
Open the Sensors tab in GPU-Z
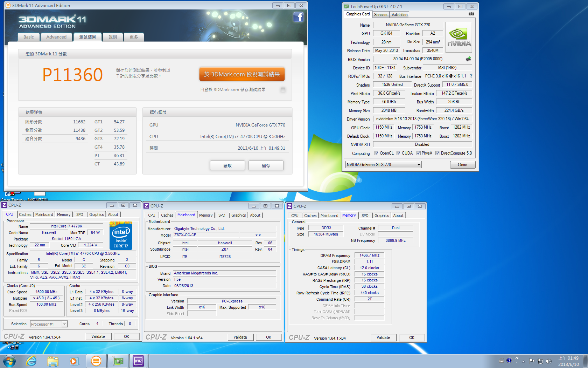[380, 14]
